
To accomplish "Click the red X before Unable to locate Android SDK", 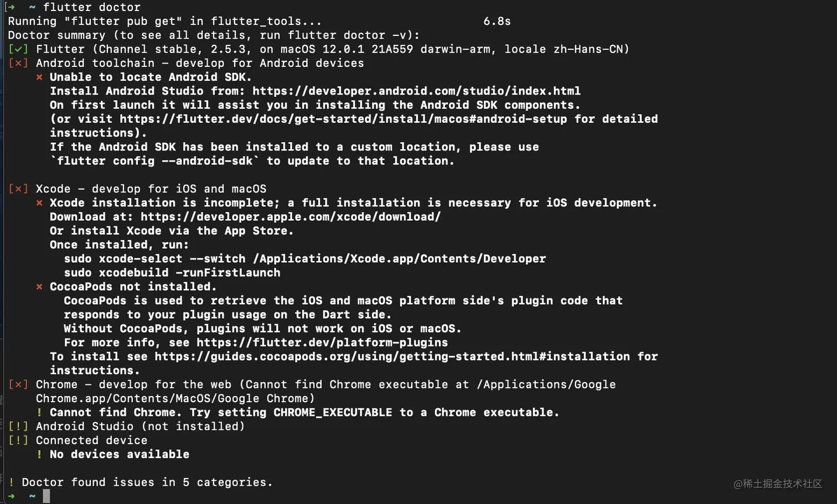I will 39,77.
